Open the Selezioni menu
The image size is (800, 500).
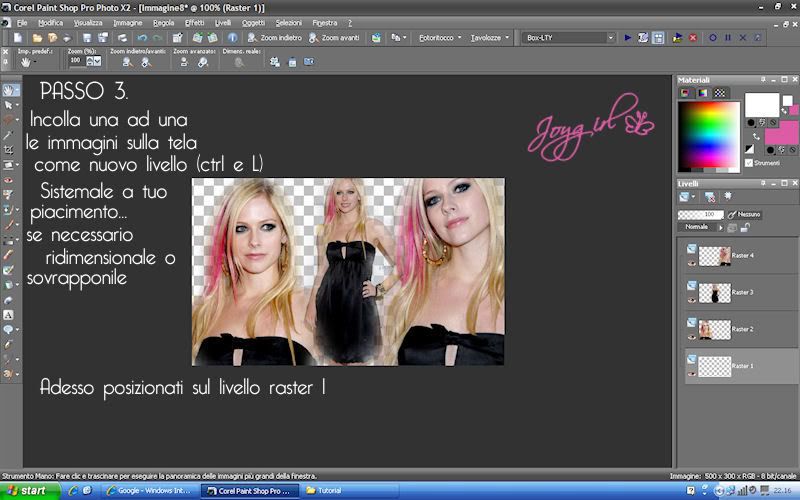pyautogui.click(x=289, y=23)
